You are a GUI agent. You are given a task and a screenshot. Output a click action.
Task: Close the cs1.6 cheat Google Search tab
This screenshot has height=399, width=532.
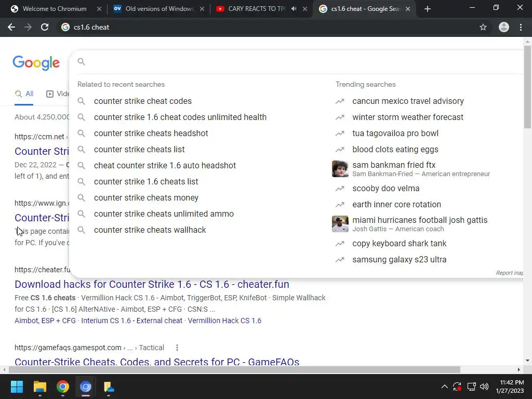(408, 9)
